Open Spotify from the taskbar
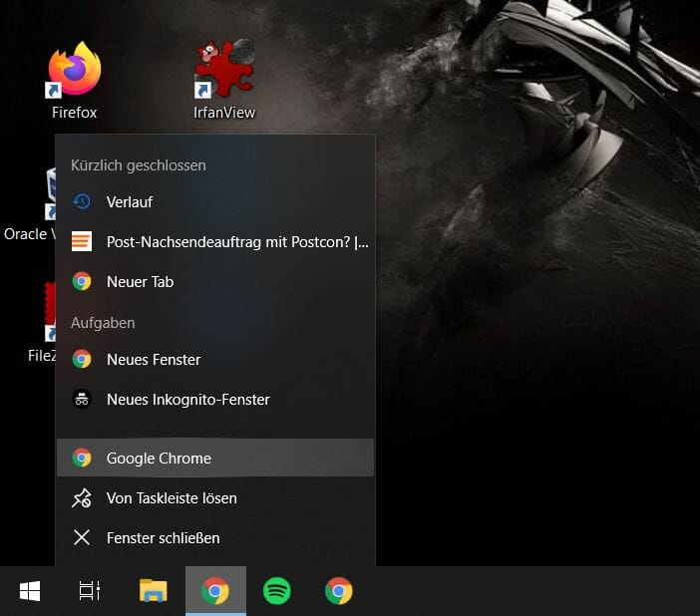This screenshot has height=616, width=700. 277,591
